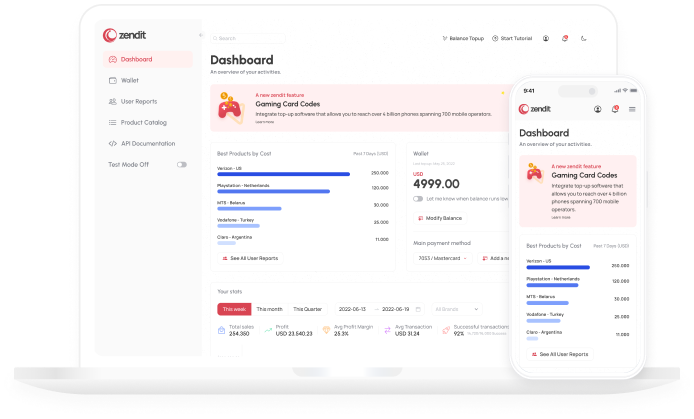Image resolution: width=694 pixels, height=419 pixels.
Task: Click the 4999.00 wallet balance value
Action: click(x=436, y=184)
